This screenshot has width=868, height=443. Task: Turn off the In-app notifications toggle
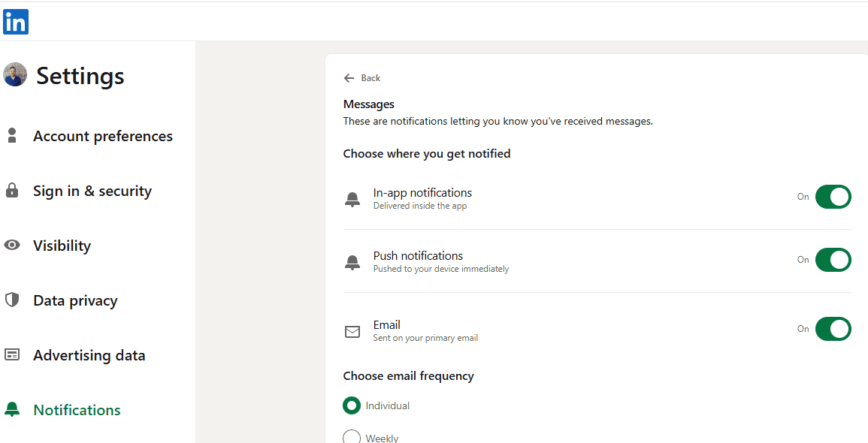pyautogui.click(x=833, y=197)
